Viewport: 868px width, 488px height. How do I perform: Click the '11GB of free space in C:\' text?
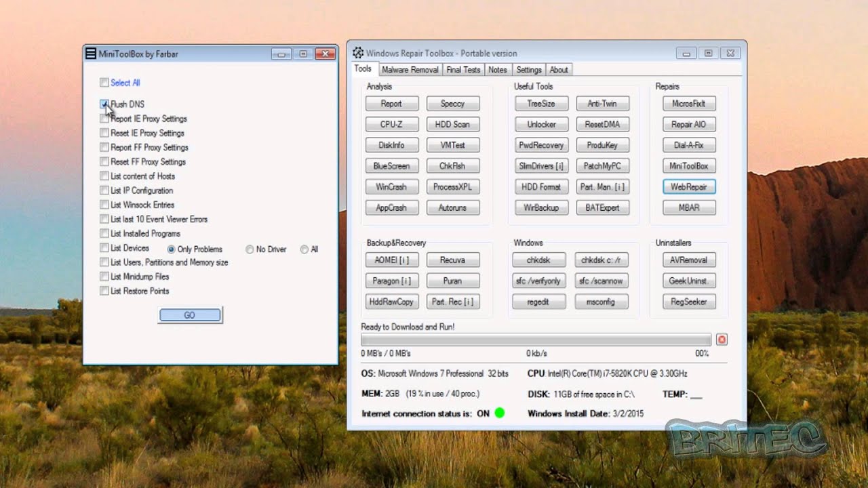click(x=594, y=394)
